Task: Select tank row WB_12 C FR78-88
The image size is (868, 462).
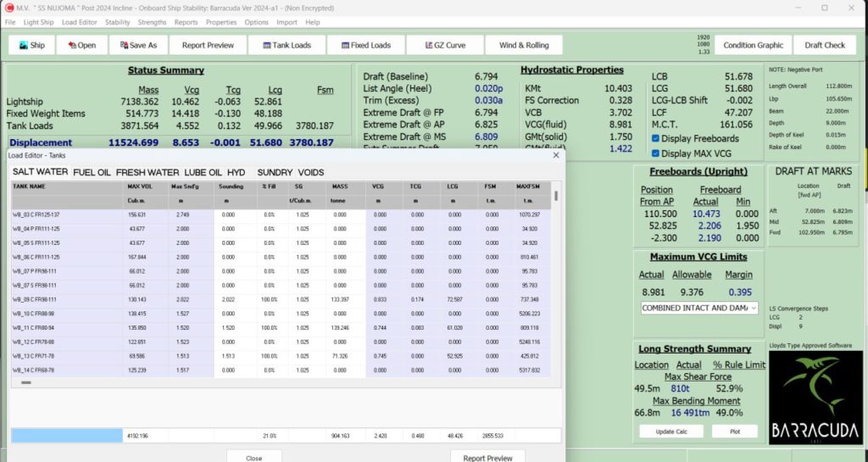Action: click(x=281, y=342)
